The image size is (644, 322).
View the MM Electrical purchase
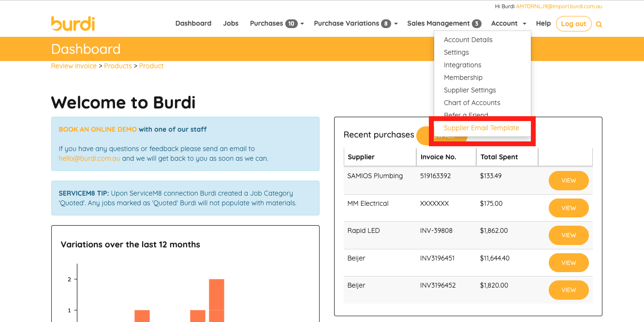click(569, 208)
